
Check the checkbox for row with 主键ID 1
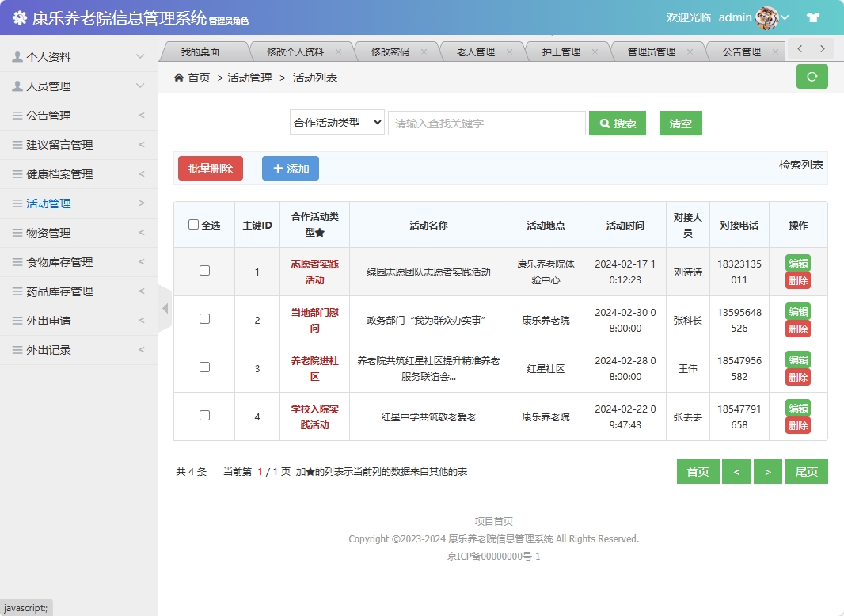click(x=203, y=272)
